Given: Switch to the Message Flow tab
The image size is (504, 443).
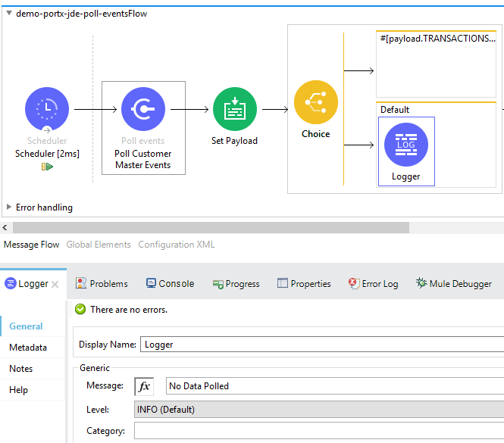Looking at the screenshot, I should [32, 245].
